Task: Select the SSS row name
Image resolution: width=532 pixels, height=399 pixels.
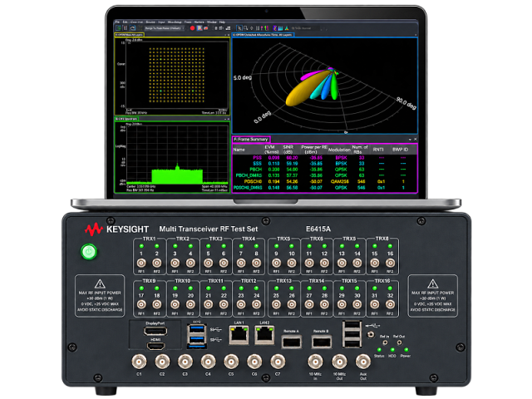Action: point(257,164)
